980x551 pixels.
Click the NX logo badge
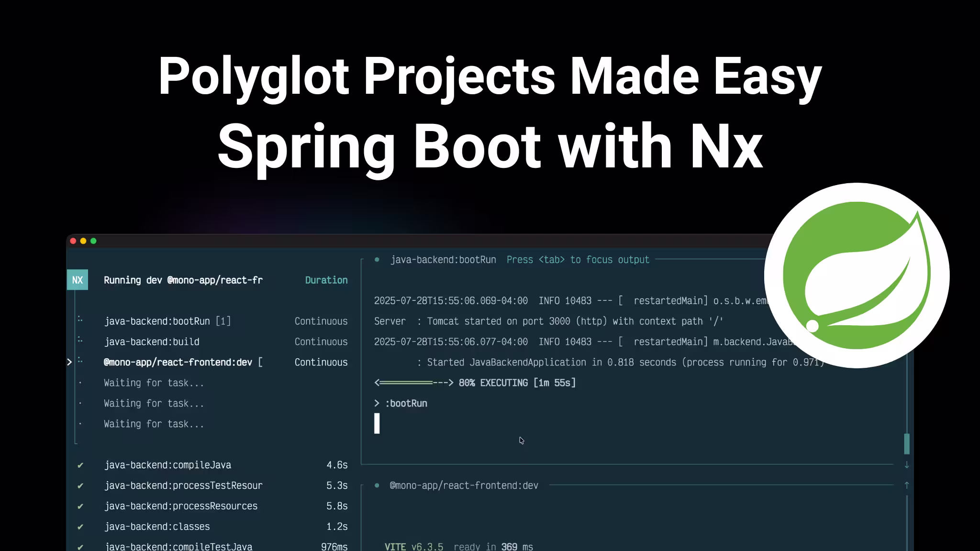(77, 280)
